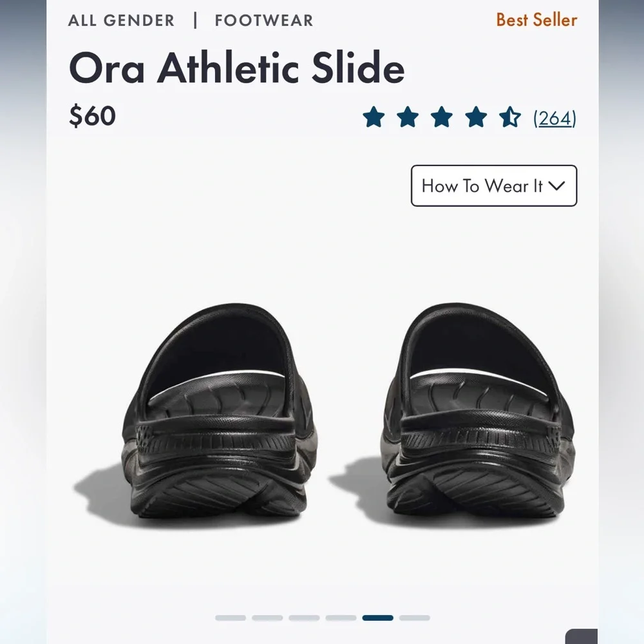Collapse the How To Wear It panel
The height and width of the screenshot is (644, 644).
(x=493, y=186)
